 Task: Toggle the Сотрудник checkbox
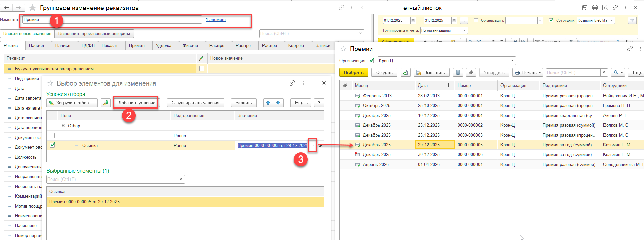pyautogui.click(x=551, y=20)
